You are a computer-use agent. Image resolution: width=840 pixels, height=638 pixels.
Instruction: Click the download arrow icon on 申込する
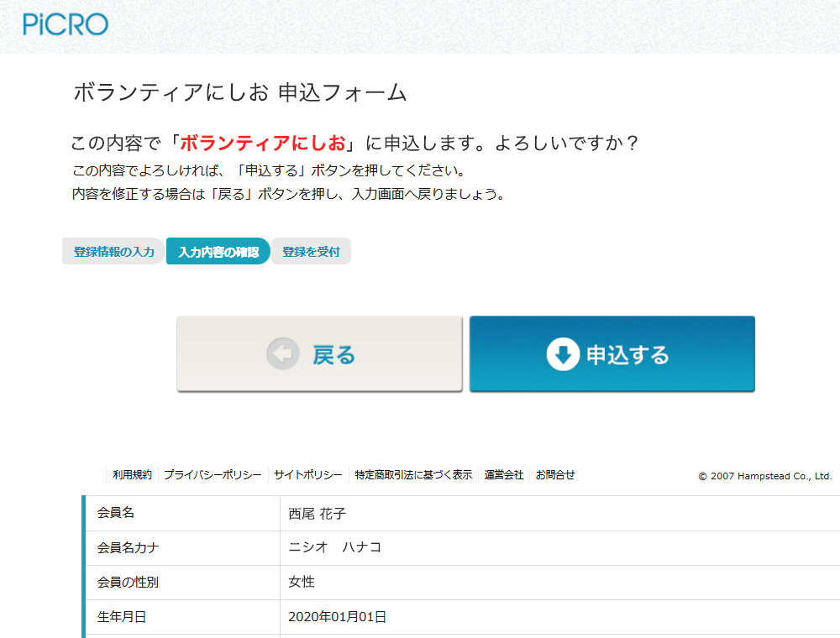(563, 353)
